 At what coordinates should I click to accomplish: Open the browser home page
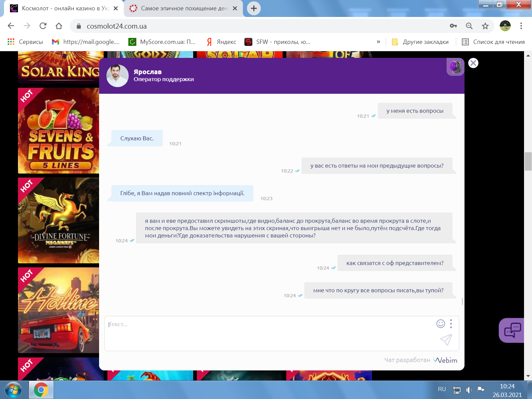click(59, 26)
